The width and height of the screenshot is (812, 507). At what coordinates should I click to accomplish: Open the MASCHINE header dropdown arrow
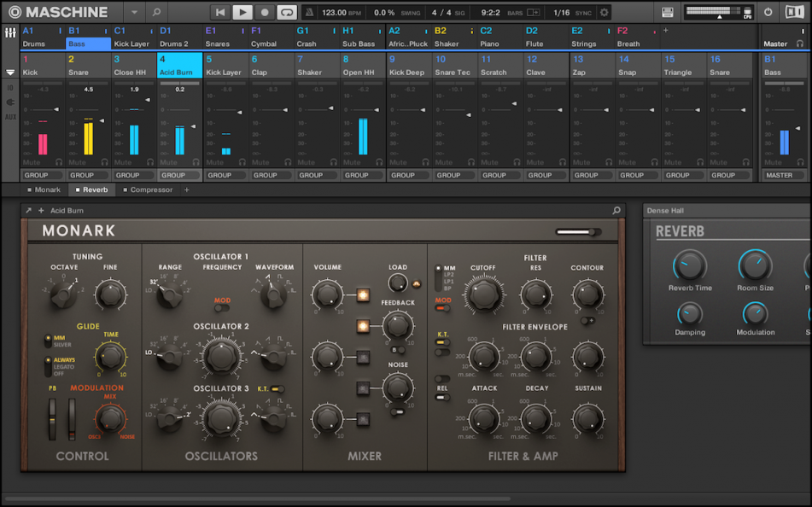pyautogui.click(x=133, y=12)
